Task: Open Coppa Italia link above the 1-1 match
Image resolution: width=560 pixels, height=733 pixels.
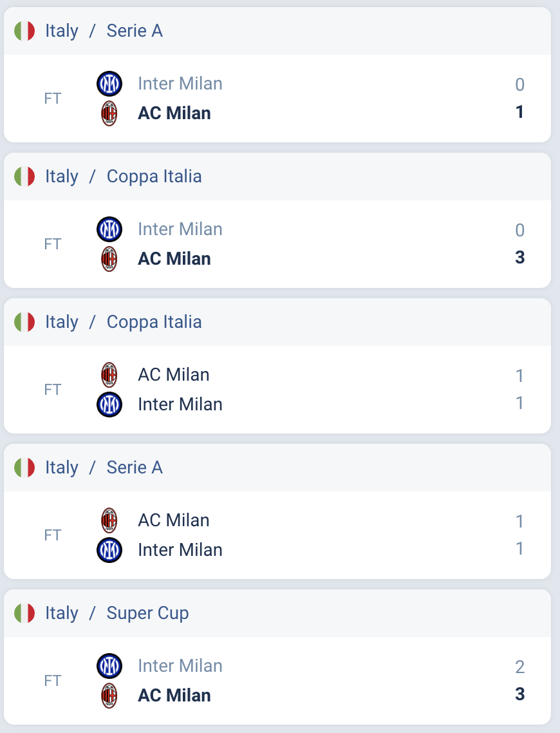Action: coord(154,322)
